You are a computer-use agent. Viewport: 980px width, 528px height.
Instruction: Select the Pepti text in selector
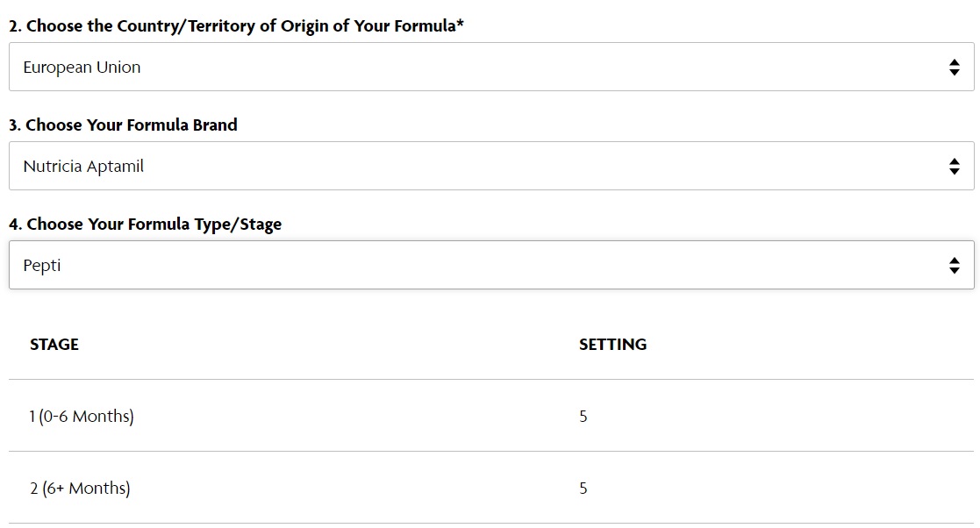(x=42, y=266)
